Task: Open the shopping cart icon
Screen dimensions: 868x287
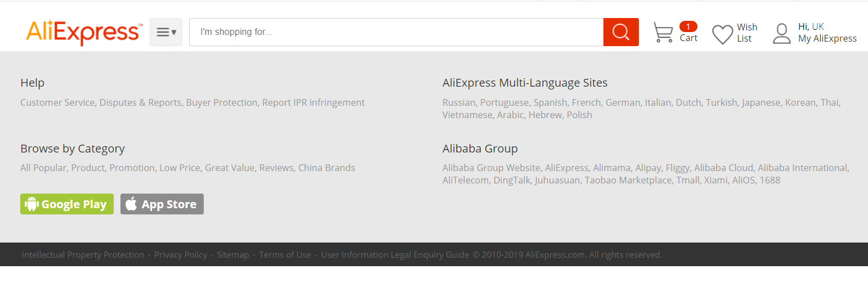Action: tap(663, 33)
